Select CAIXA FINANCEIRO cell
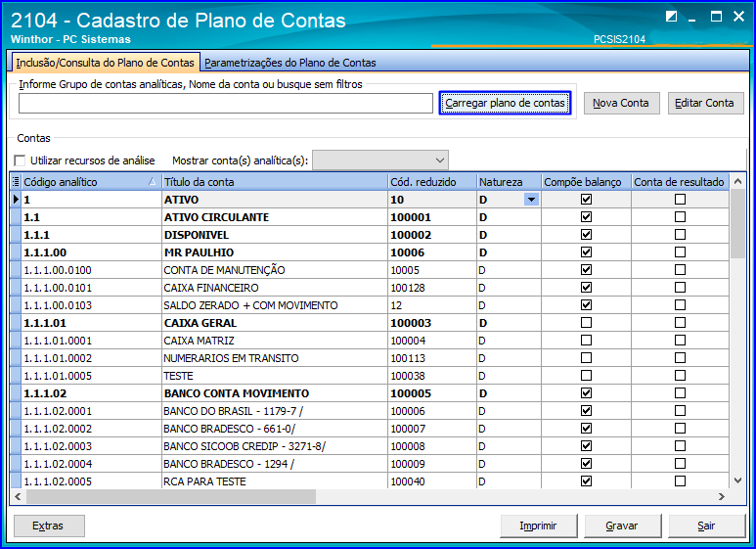756x549 pixels. point(275,288)
